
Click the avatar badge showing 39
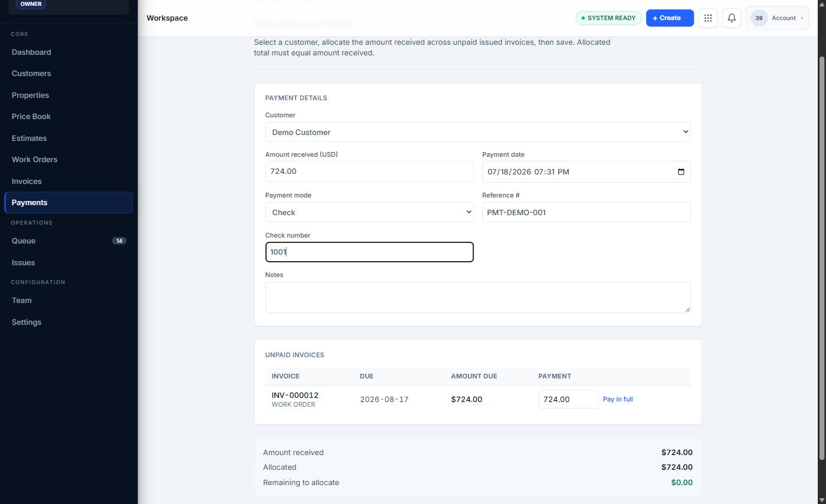point(759,18)
